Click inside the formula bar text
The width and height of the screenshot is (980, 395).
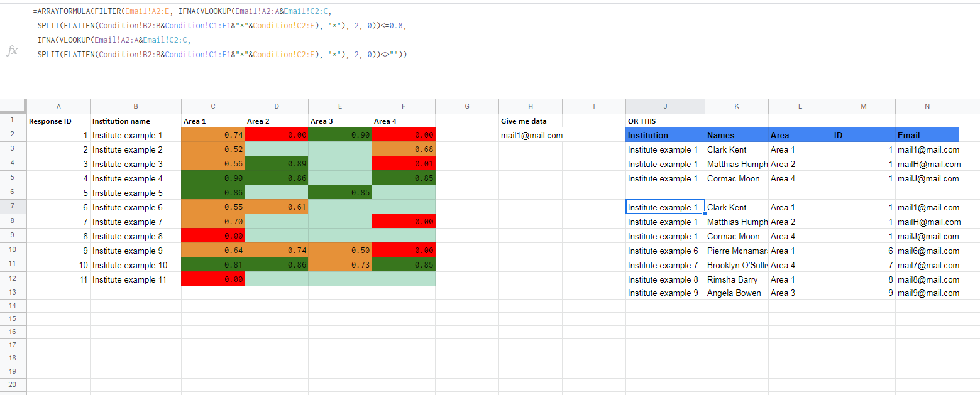point(220,33)
